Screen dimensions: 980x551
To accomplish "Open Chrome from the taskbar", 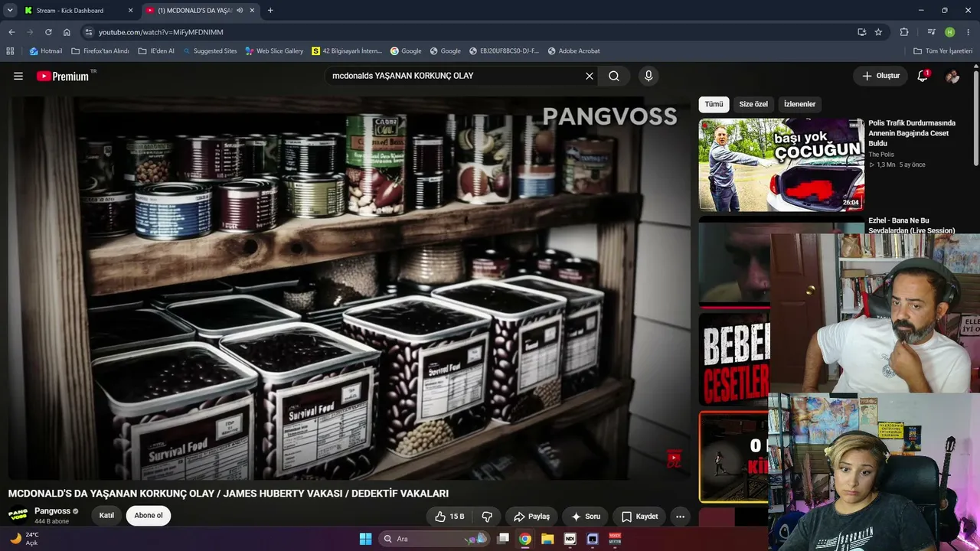I will (524, 539).
